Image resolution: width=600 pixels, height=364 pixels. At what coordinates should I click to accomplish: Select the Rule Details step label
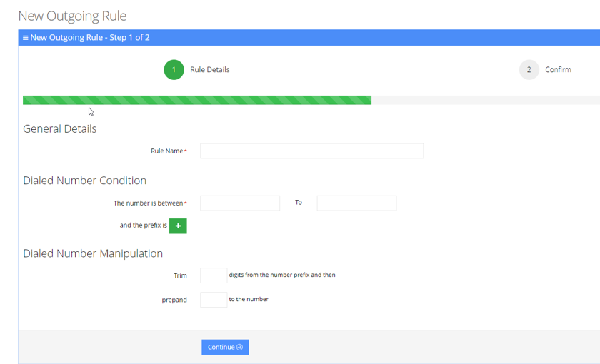click(209, 70)
